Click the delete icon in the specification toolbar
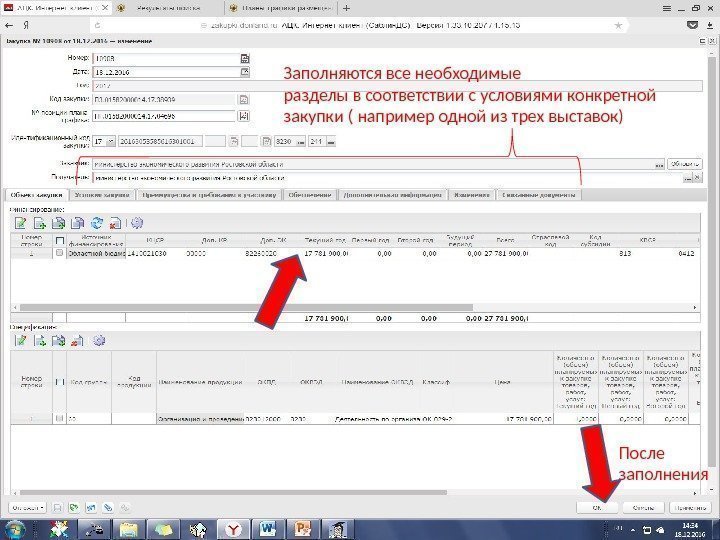This screenshot has width=720, height=540. coord(78,341)
